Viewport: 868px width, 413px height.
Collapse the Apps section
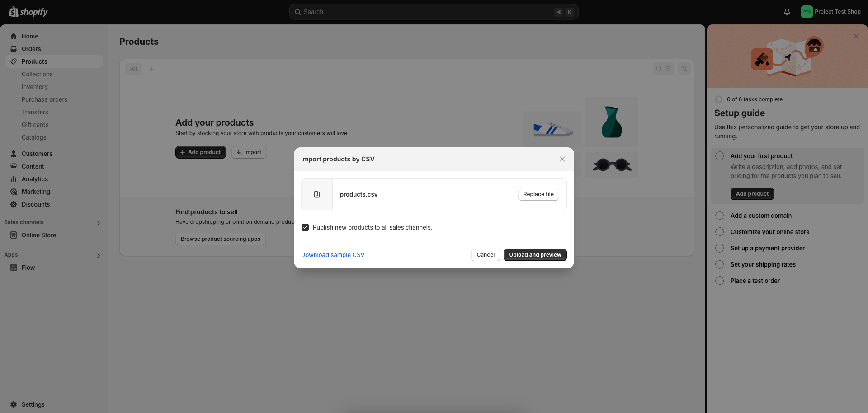tap(98, 256)
